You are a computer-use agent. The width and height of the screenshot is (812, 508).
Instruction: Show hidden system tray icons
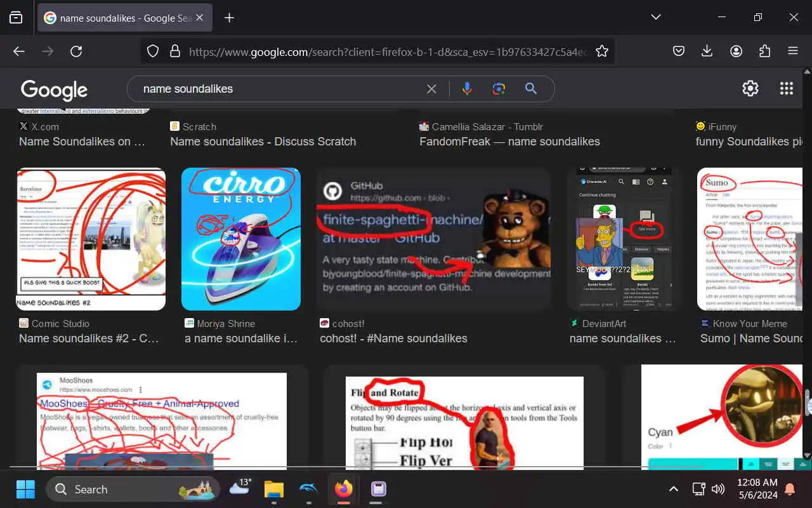pos(674,489)
